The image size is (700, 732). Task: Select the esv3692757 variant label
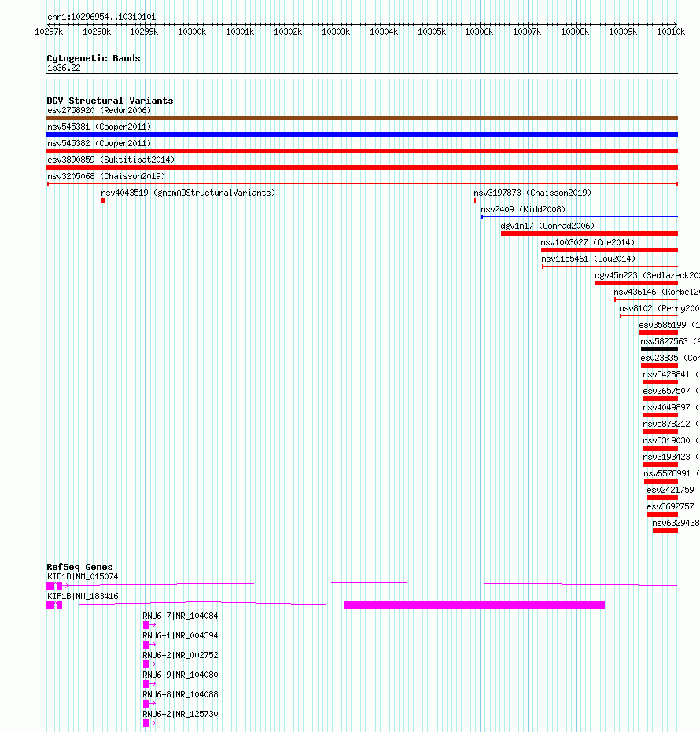point(671,506)
